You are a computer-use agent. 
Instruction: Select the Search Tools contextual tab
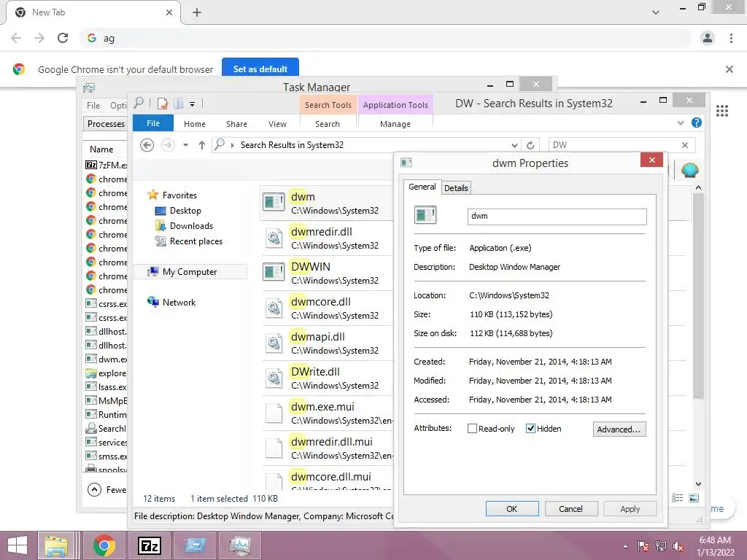(328, 105)
